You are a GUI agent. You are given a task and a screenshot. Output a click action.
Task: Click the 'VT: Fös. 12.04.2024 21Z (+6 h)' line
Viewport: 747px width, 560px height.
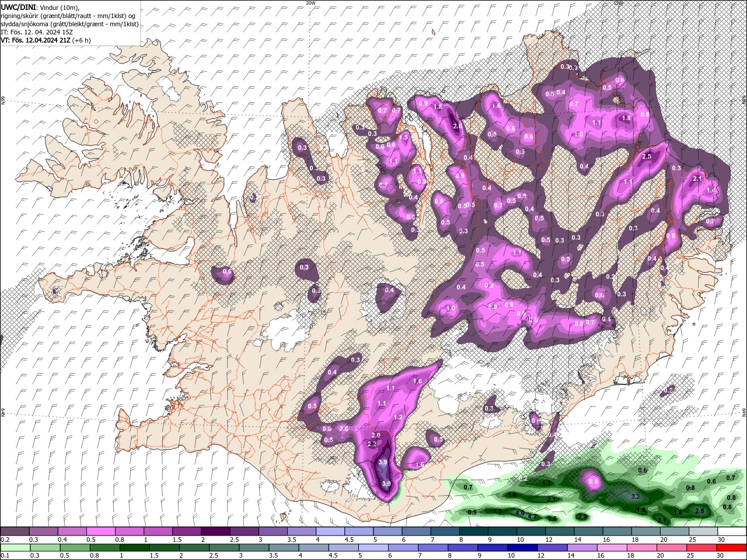click(x=46, y=40)
